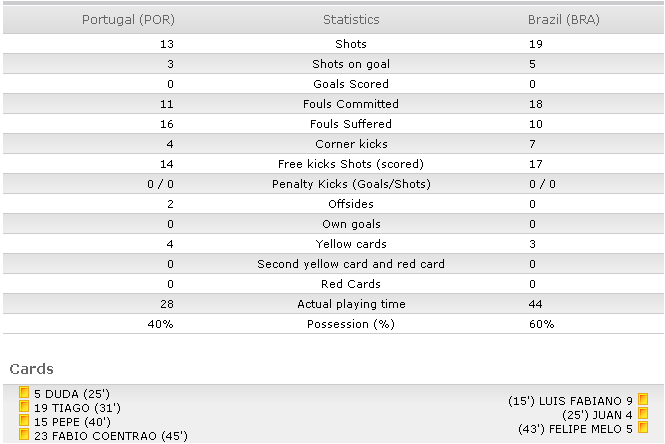Click yellow card icon next to FELIPE MELO
The image size is (665, 444).
(643, 427)
